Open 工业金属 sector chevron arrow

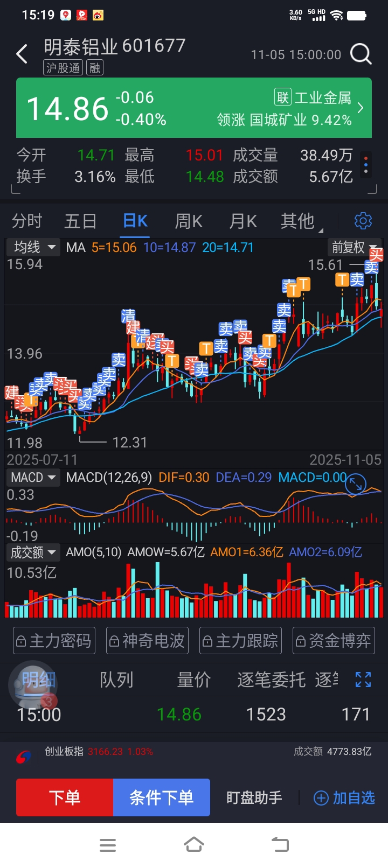tap(361, 108)
